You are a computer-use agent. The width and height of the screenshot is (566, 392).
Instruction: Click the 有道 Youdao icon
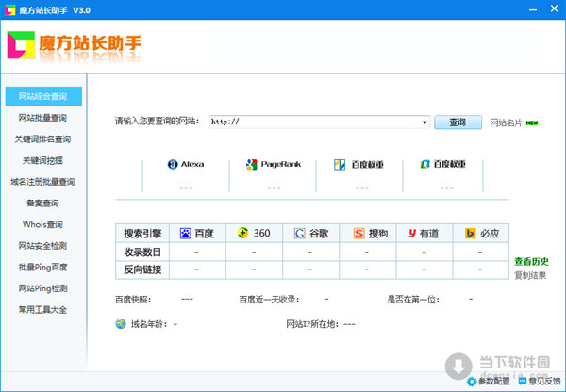(412, 234)
